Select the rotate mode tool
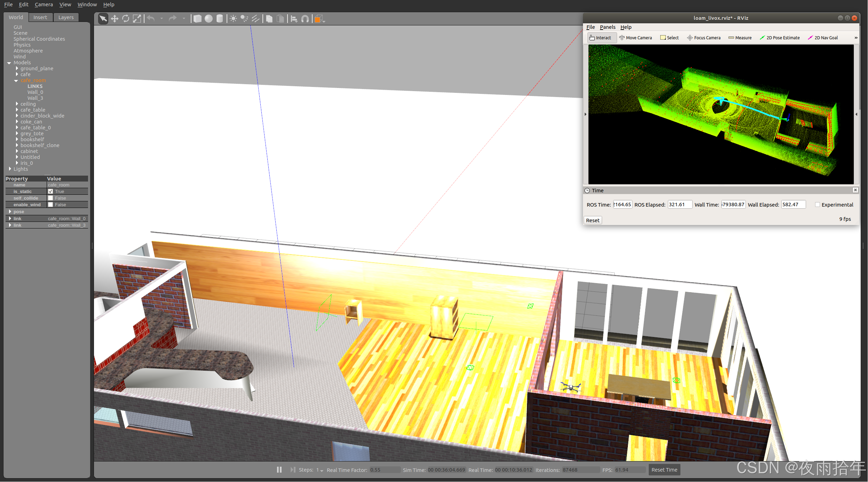 coord(126,19)
